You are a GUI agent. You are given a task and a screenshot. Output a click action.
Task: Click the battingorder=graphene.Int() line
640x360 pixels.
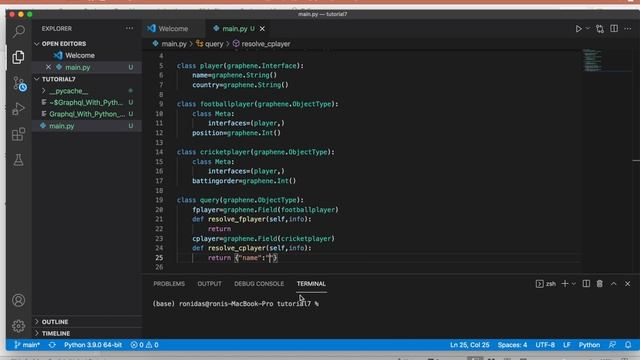(244, 181)
